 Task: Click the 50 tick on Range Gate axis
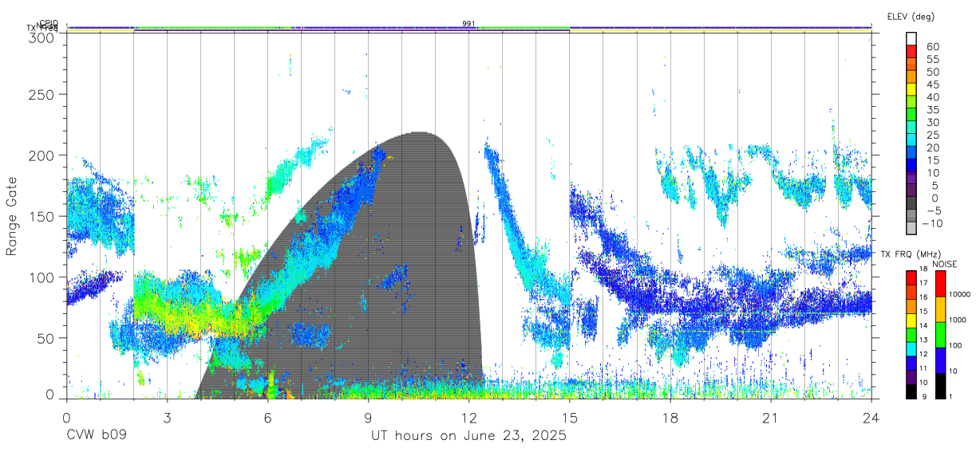(46, 338)
